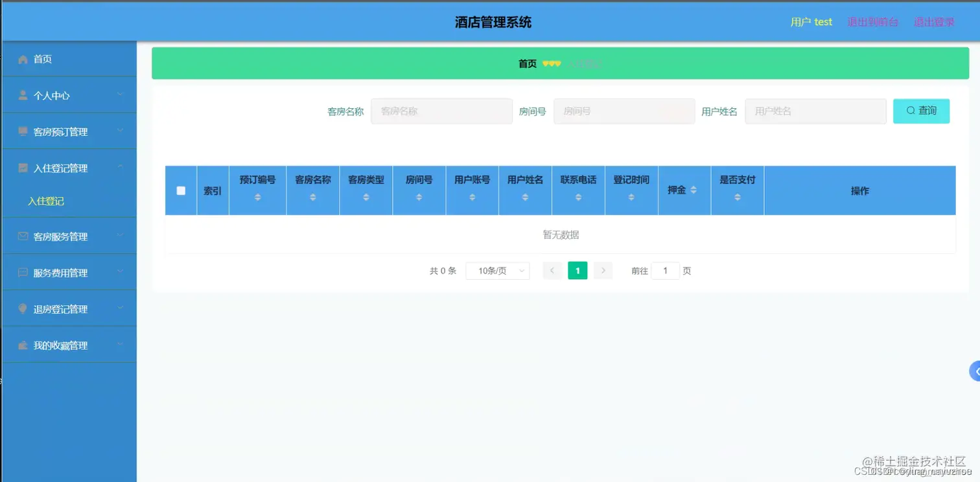Click the sort arrows under 用户姓名 header
The width and height of the screenshot is (980, 482).
(525, 197)
